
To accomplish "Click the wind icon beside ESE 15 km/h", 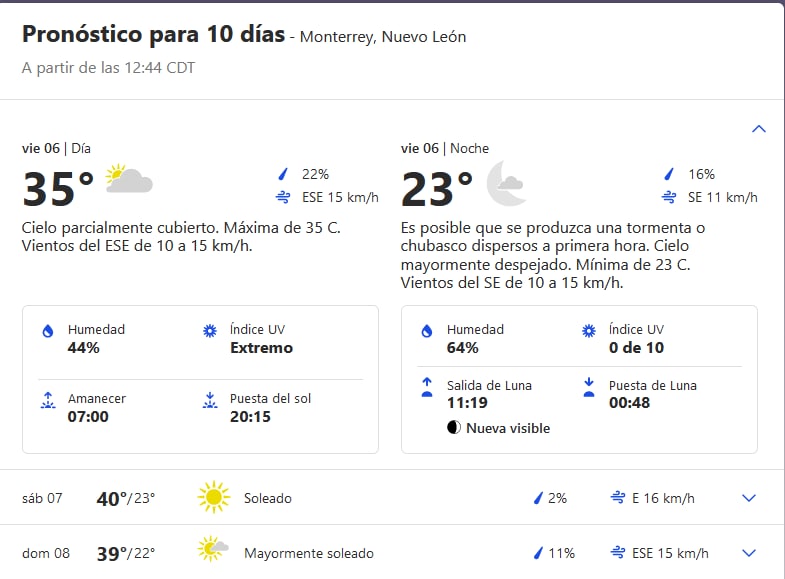I will click(x=283, y=198).
